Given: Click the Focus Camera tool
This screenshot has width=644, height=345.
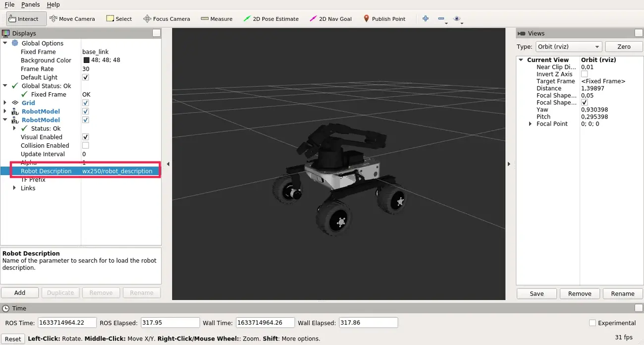Looking at the screenshot, I should [x=166, y=18].
